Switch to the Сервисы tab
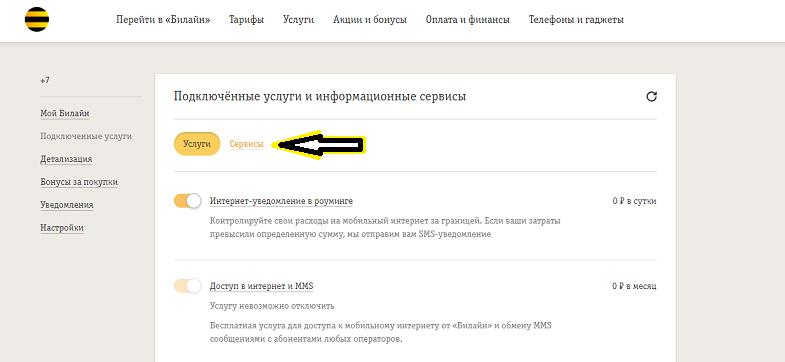This screenshot has width=785, height=362. click(x=246, y=144)
